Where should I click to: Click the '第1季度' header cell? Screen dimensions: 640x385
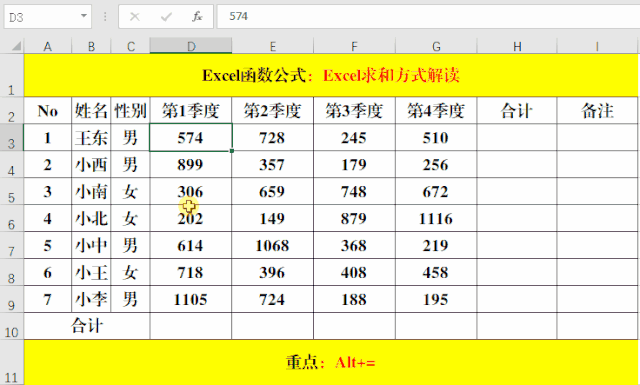click(191, 111)
